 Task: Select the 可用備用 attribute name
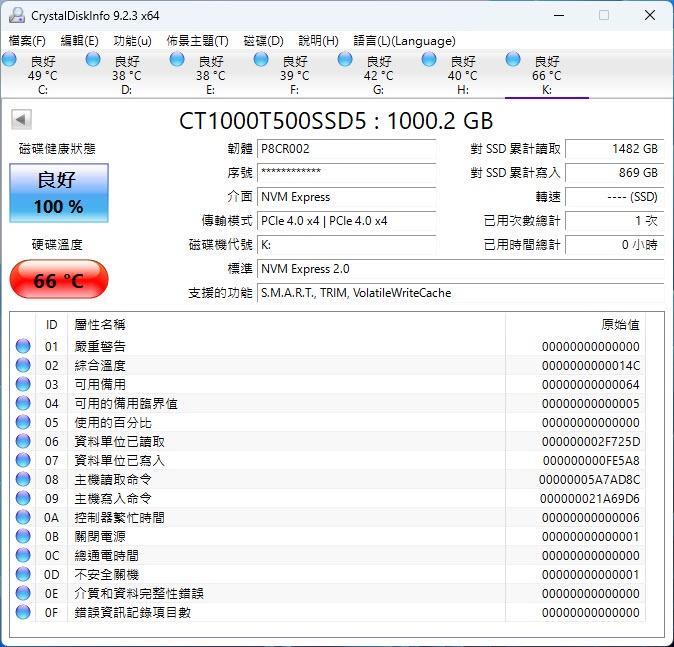tap(100, 384)
